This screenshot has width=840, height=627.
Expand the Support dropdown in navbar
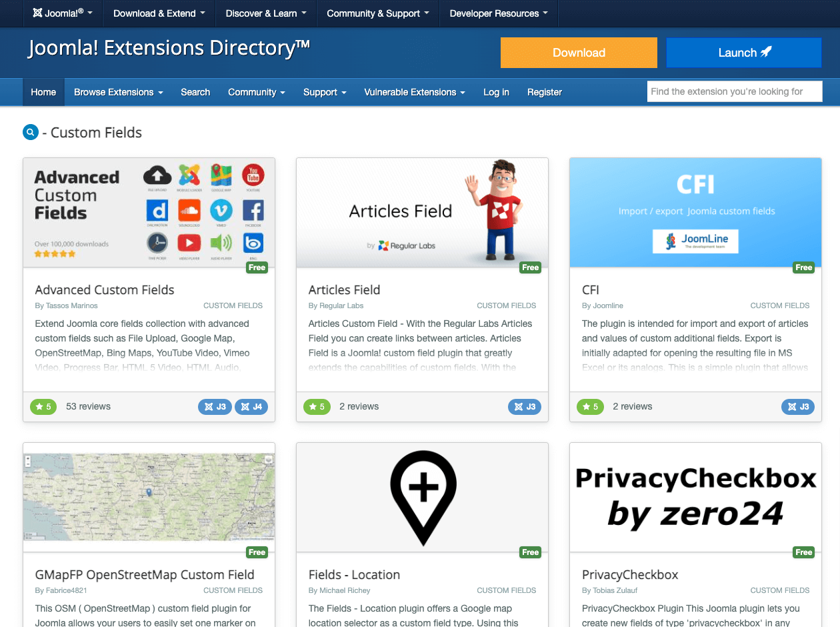[x=325, y=92]
